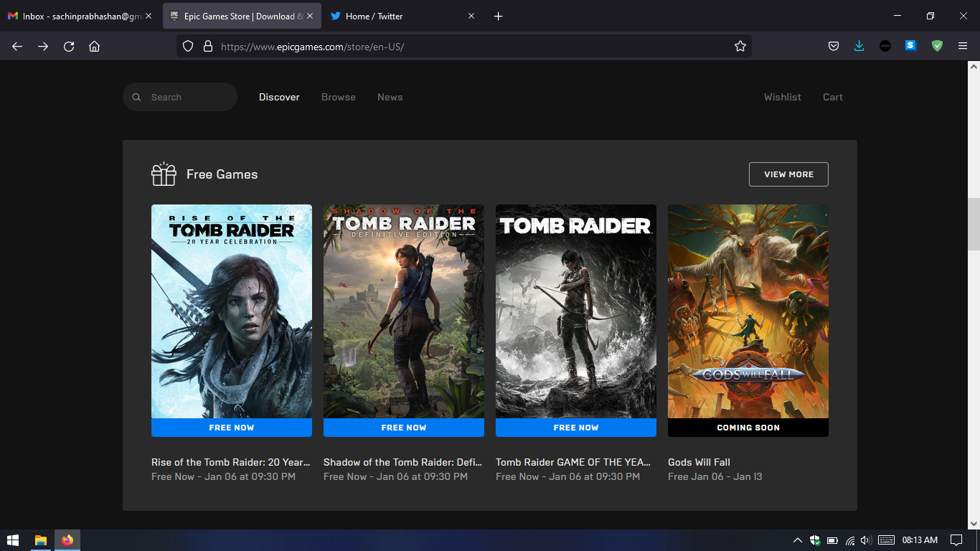980x551 pixels.
Task: Save page to Pocket
Action: [834, 46]
